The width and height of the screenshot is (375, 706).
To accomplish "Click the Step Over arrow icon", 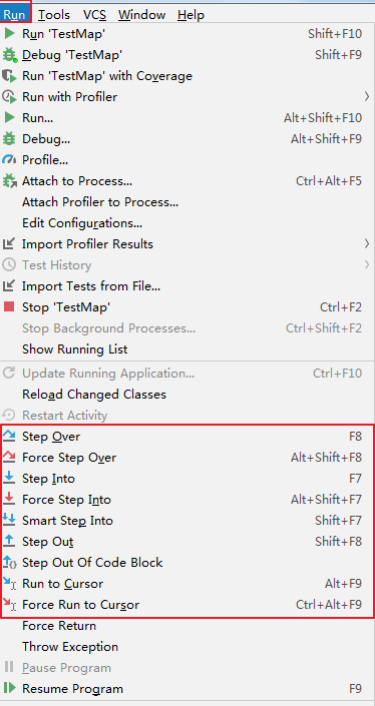I will [x=9, y=436].
